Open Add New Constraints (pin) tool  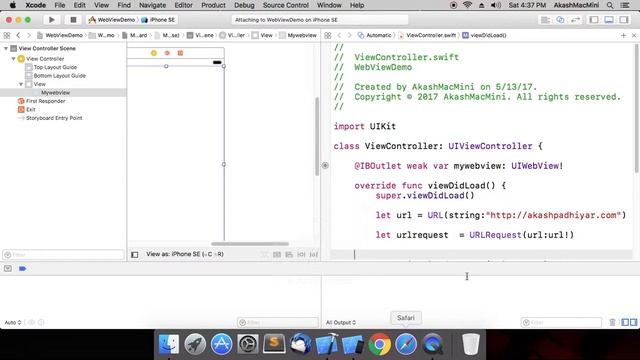tap(301, 254)
